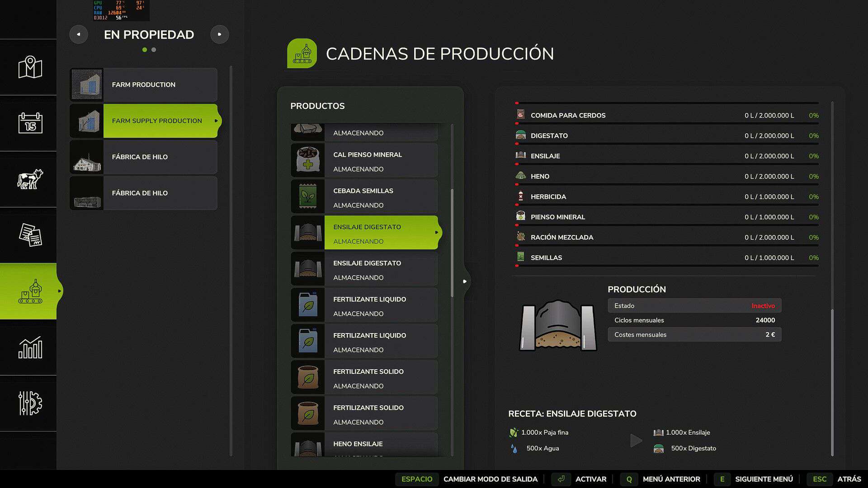868x488 pixels.
Task: Open the statistics chart icon
Action: click(x=30, y=347)
